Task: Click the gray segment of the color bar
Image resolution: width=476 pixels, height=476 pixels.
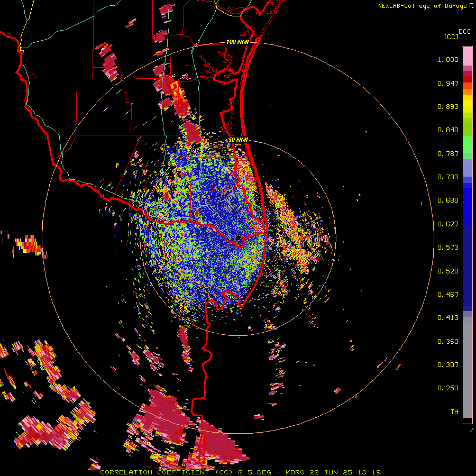Action: (x=467, y=368)
